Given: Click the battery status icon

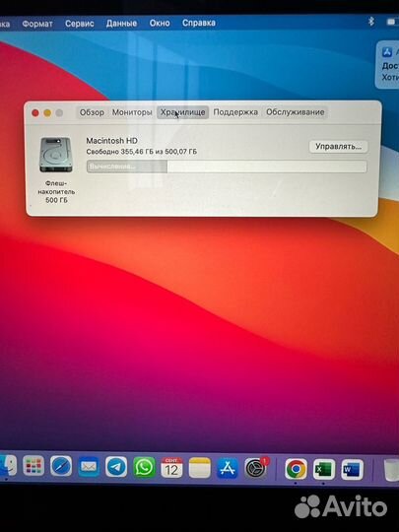Looking at the screenshot, I should [392, 22].
